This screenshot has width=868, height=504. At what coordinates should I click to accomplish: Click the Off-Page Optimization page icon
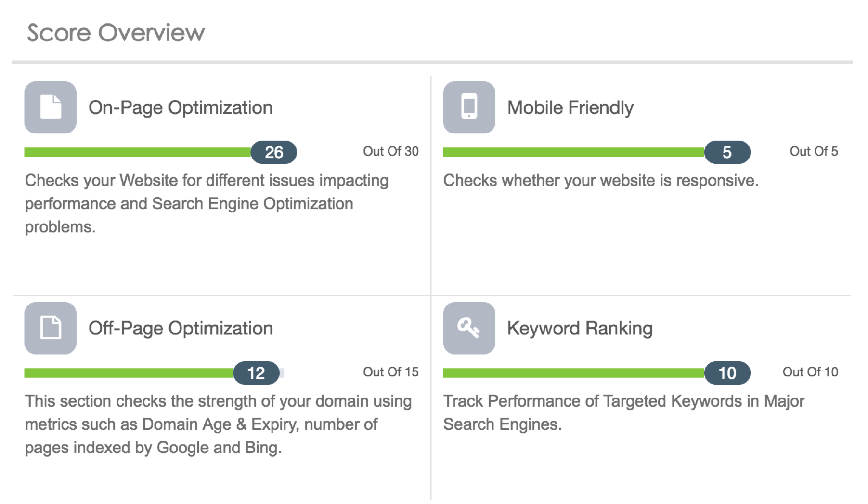click(51, 328)
